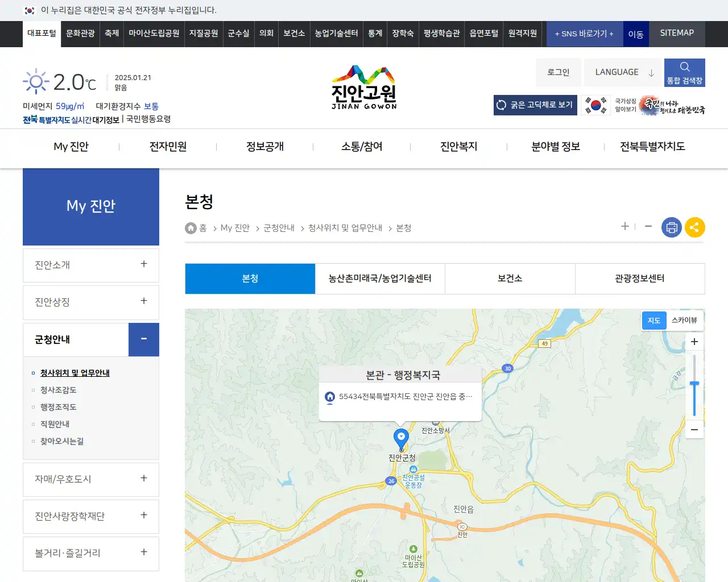Collapse the 군청안내 sidebar section
This screenshot has height=582, width=728.
pos(143,339)
